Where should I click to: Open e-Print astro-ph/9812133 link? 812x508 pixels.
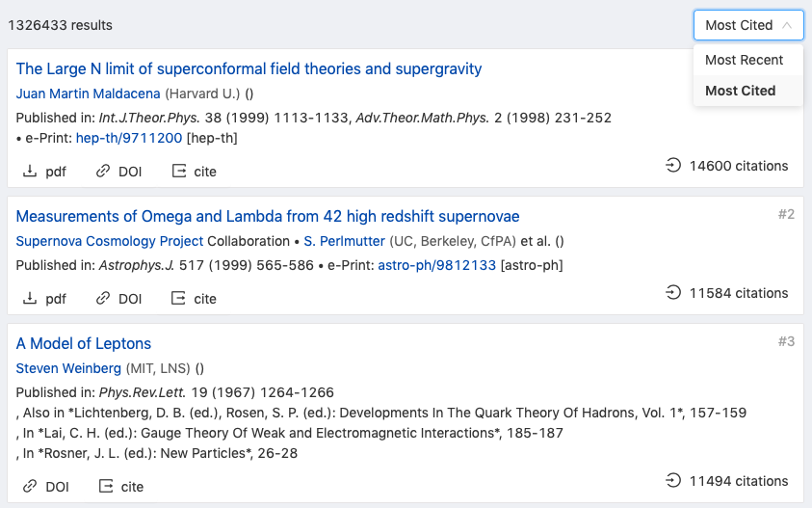(436, 265)
